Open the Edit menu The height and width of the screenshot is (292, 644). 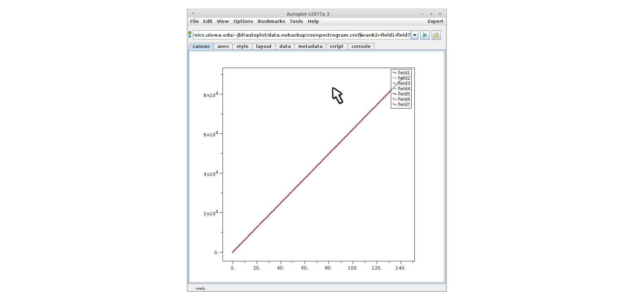point(208,21)
